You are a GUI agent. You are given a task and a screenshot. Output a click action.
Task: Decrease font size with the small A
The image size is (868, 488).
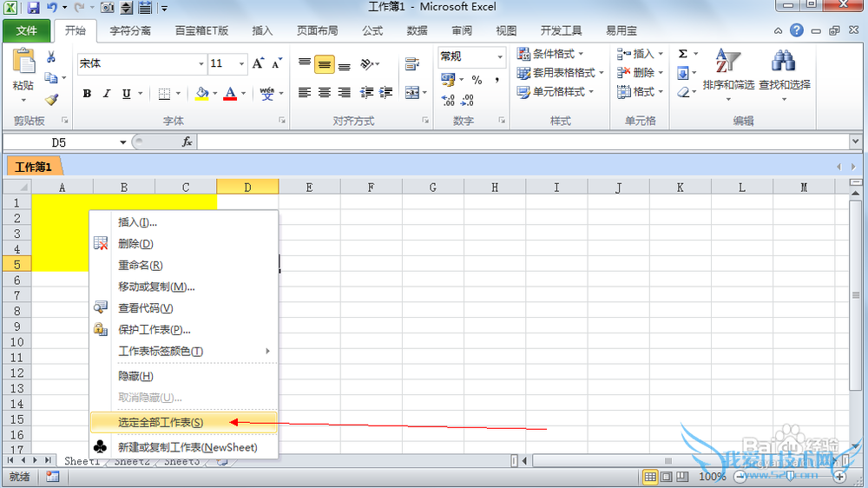[x=277, y=63]
